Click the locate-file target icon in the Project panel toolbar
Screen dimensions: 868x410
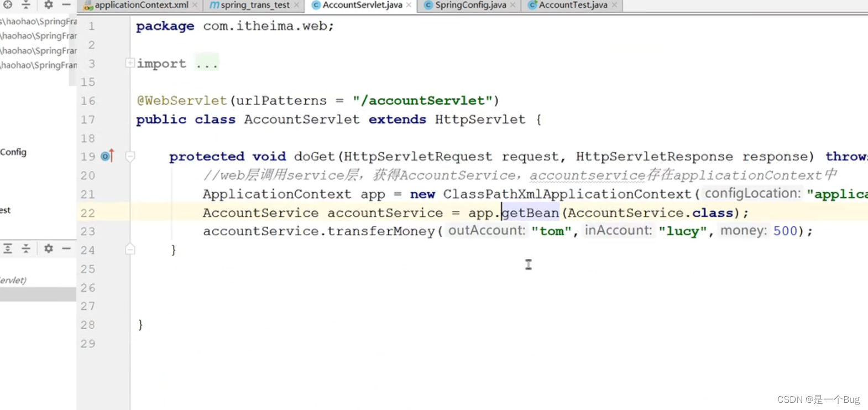pos(8,4)
